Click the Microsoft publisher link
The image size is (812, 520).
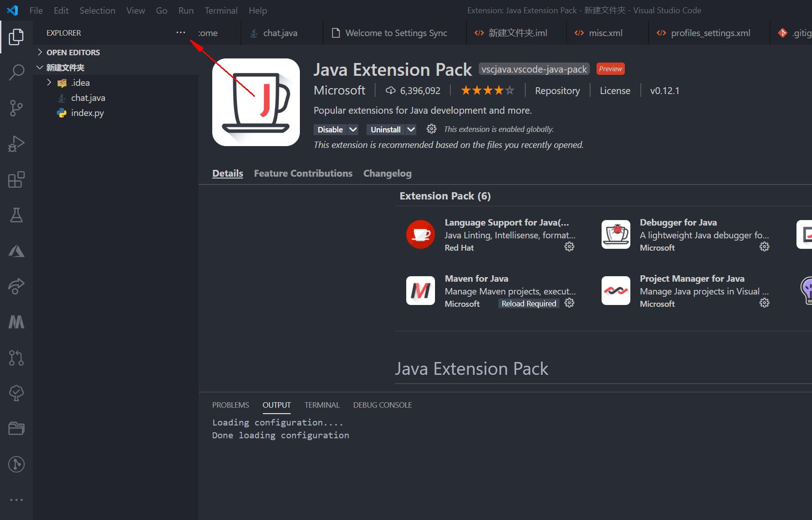point(340,90)
